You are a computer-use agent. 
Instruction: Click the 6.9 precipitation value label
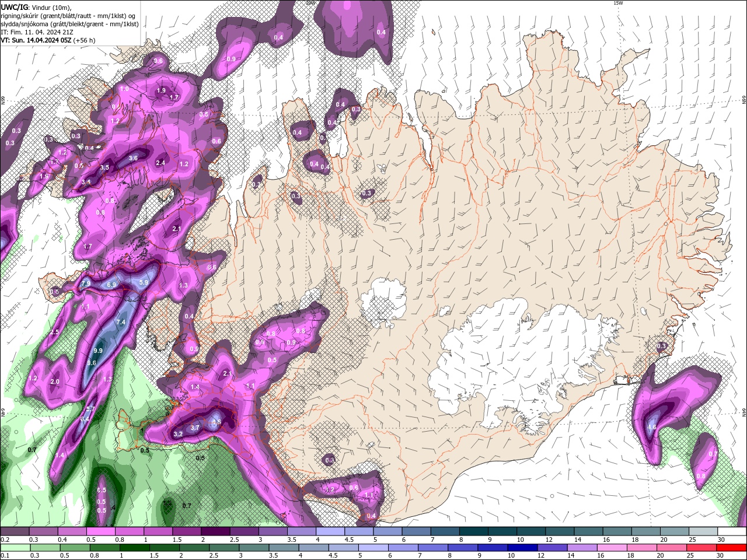111,285
